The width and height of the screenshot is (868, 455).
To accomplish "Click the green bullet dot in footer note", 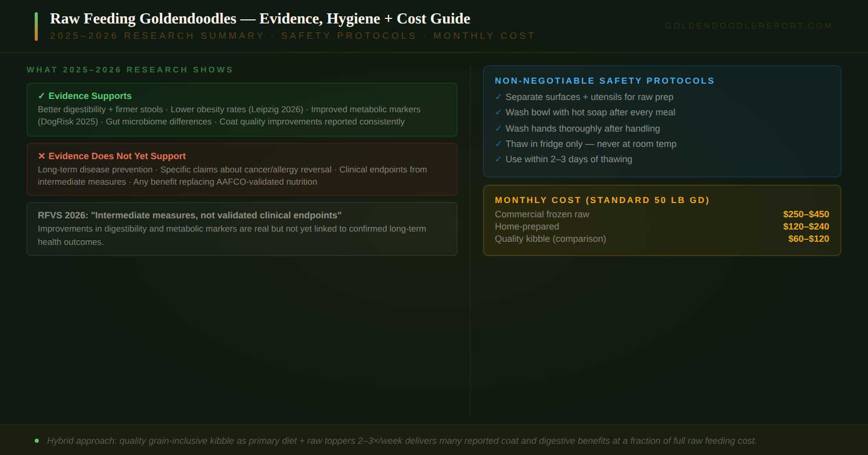I will [37, 441].
